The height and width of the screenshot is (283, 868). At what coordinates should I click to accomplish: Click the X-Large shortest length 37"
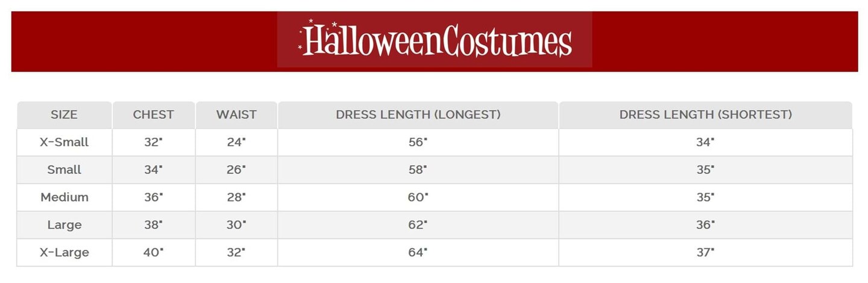tap(705, 253)
